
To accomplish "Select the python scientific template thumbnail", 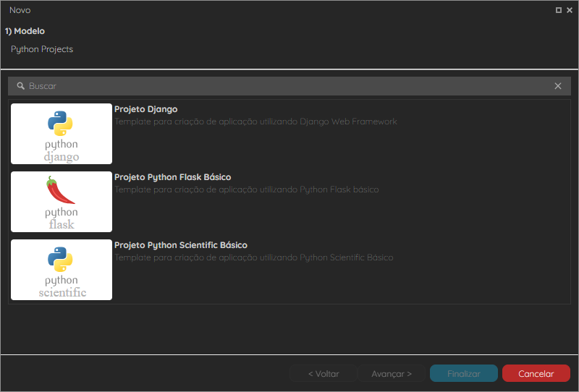I will click(62, 270).
